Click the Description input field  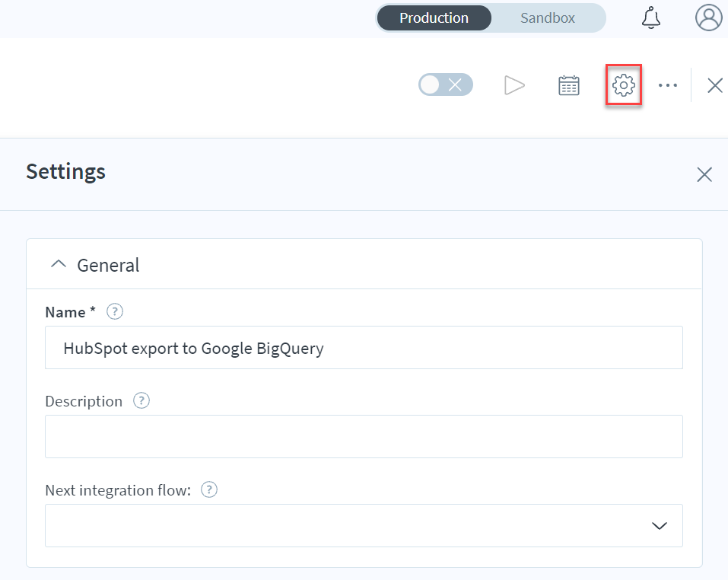coord(364,436)
